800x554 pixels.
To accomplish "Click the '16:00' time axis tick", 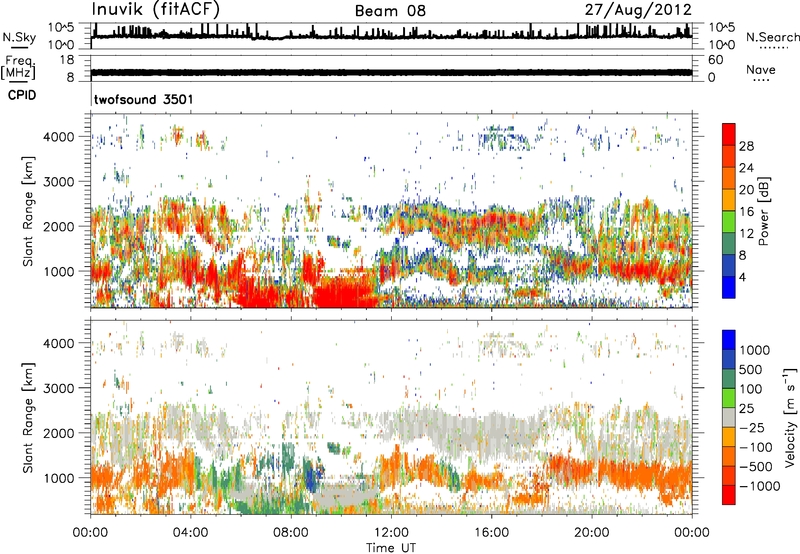I will 491,533.
